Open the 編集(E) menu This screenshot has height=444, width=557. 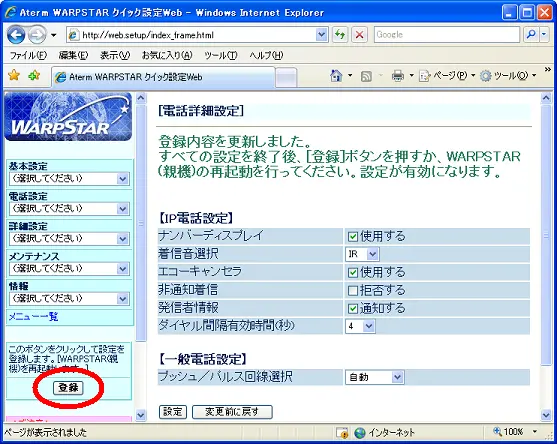pos(73,55)
